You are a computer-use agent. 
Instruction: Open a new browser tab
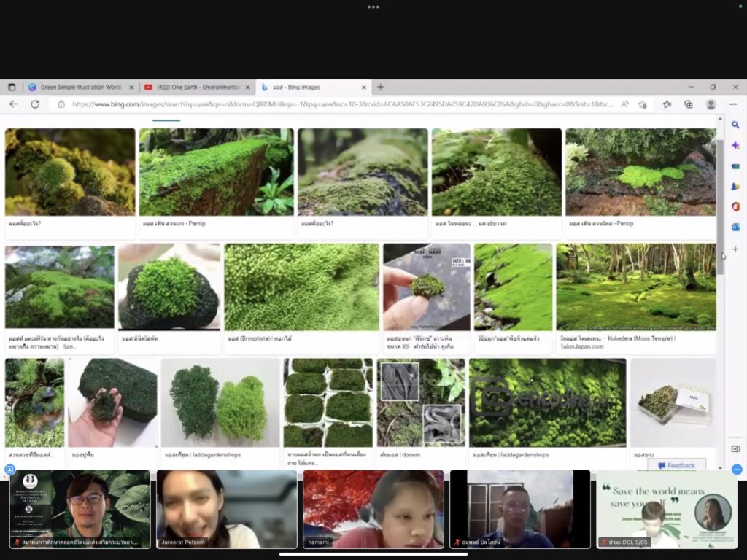click(x=380, y=87)
